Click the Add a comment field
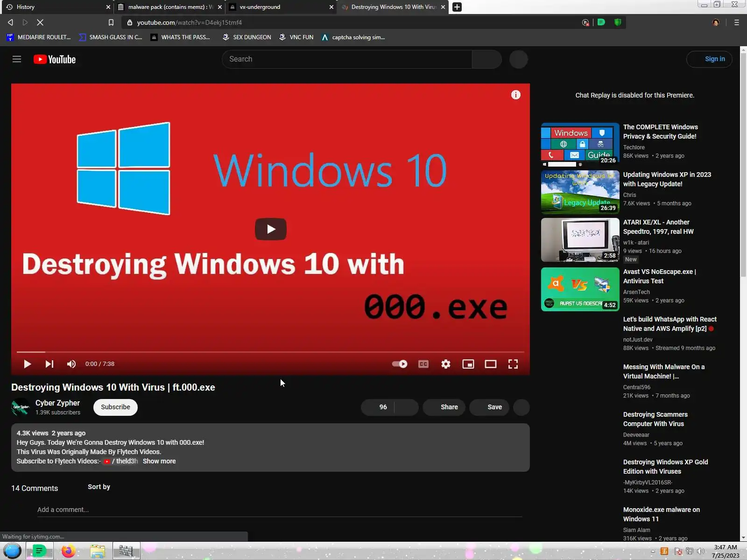 pos(280,510)
